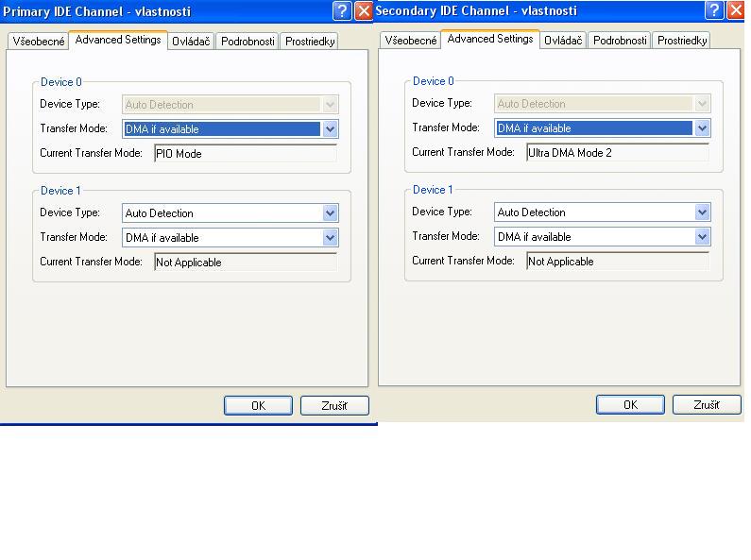Open Device 1 Transfer Mode dropdown in Primary channel
The image size is (751, 560).
330,238
